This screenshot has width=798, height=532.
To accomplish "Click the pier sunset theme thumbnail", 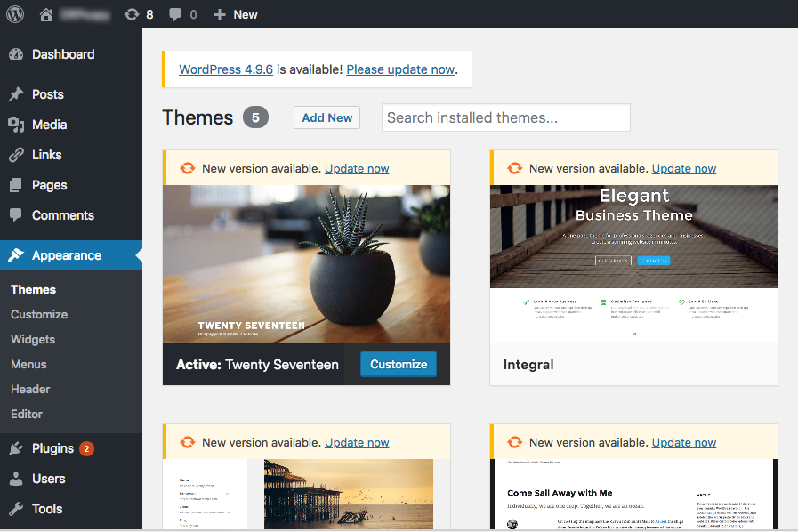I will 306,495.
